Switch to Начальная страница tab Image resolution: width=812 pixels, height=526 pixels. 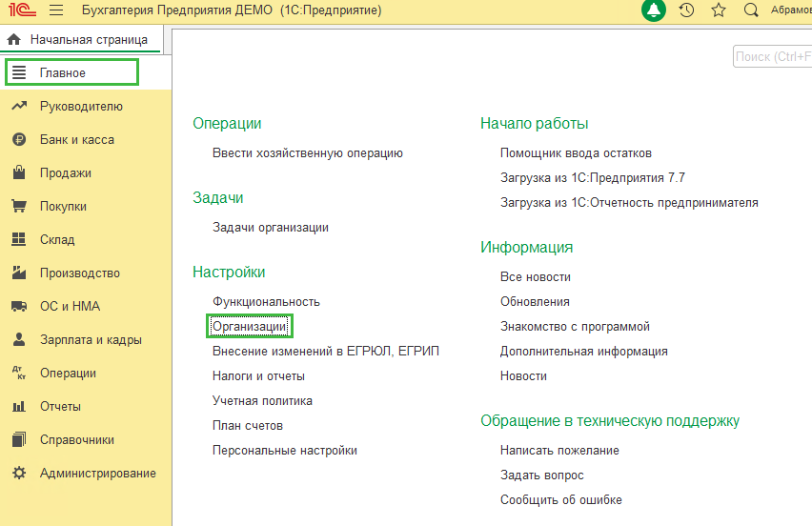click(x=82, y=39)
